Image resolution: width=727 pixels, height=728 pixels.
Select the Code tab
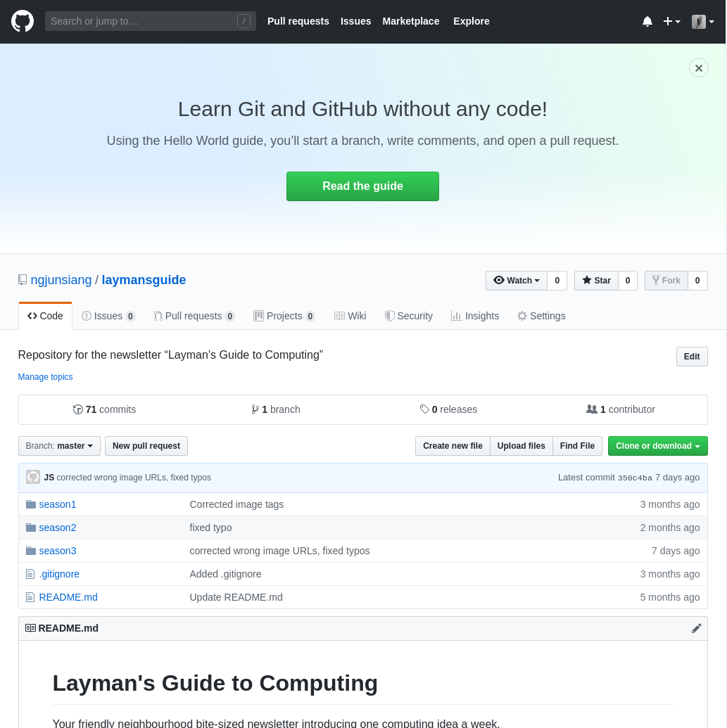45,316
